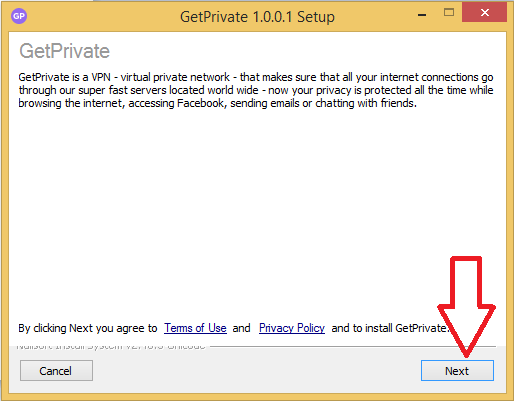This screenshot has width=514, height=401.
Task: Click the Nullsoft Install System branding text
Action: [111, 347]
